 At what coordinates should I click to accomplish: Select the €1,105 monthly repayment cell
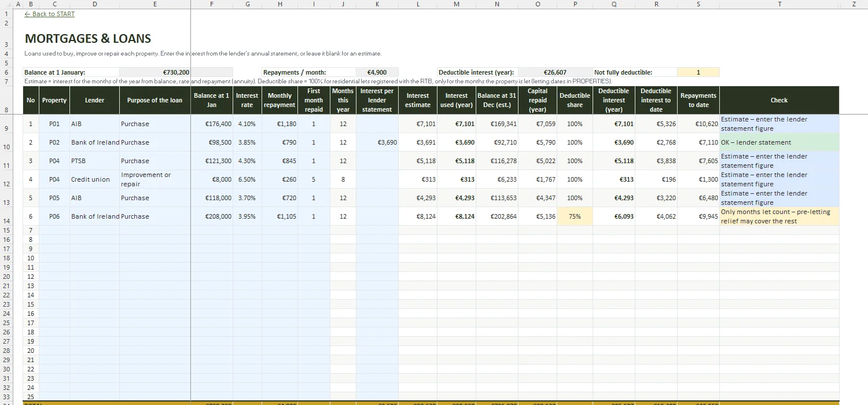click(280, 216)
